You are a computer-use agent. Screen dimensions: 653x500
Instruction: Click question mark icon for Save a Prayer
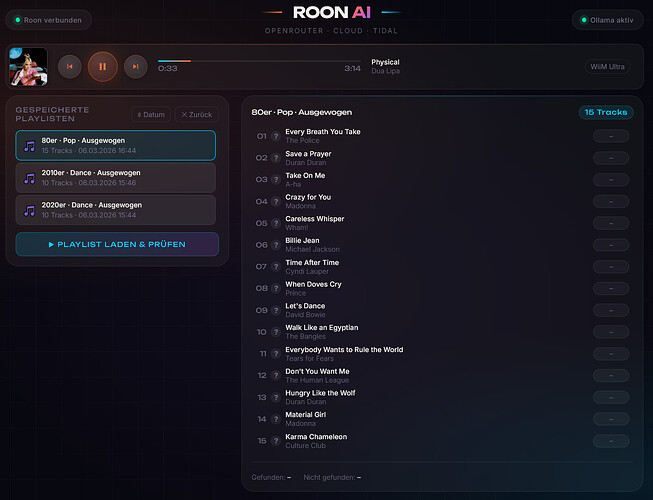(x=276, y=158)
